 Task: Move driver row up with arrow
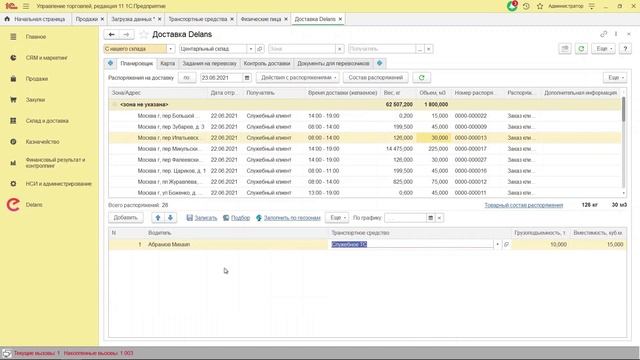(158, 218)
